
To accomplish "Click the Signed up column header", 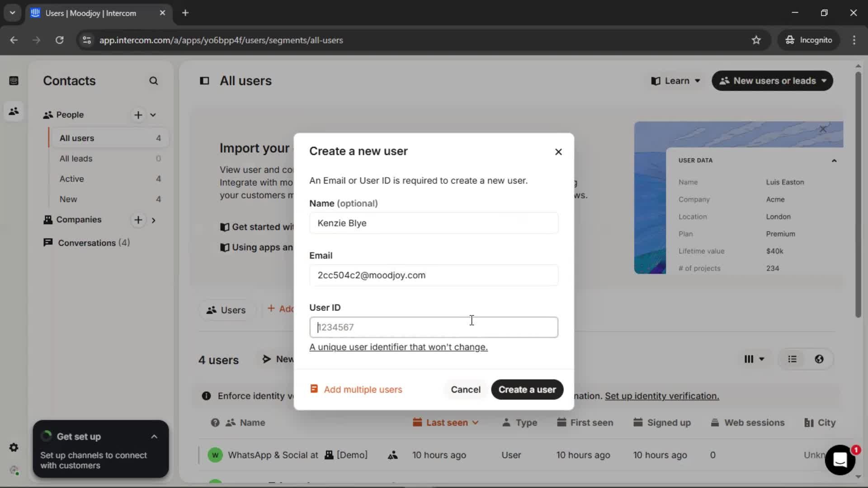I will pyautogui.click(x=662, y=422).
